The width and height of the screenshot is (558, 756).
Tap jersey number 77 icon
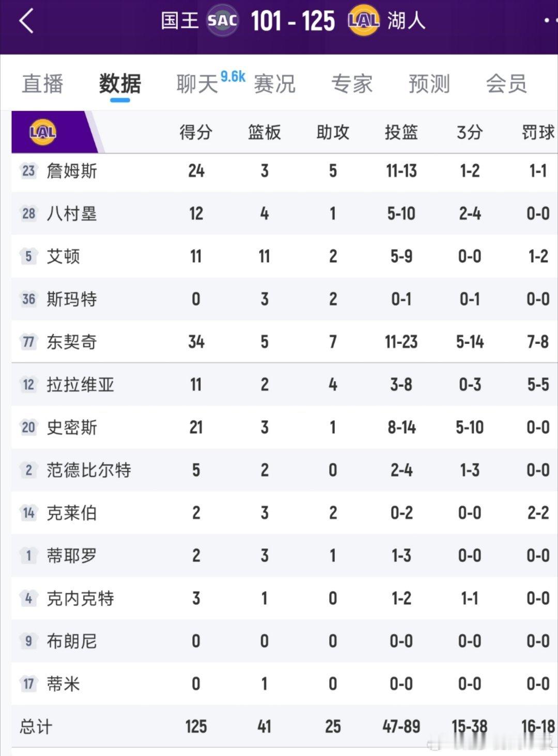click(x=28, y=342)
